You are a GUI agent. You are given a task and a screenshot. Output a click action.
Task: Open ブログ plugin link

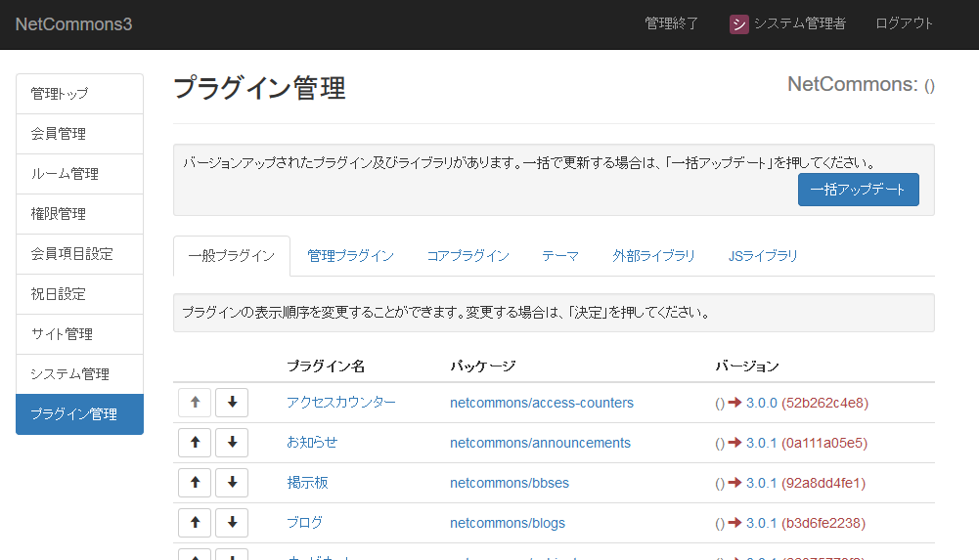point(304,523)
